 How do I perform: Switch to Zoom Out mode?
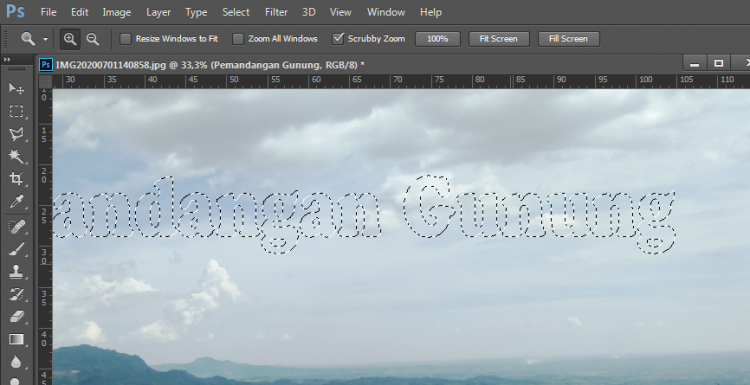point(92,39)
